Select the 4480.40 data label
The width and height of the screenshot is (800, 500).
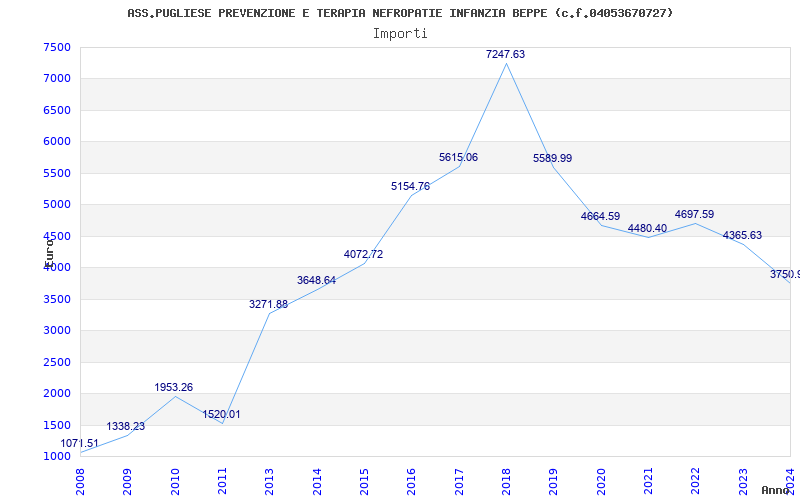click(647, 228)
